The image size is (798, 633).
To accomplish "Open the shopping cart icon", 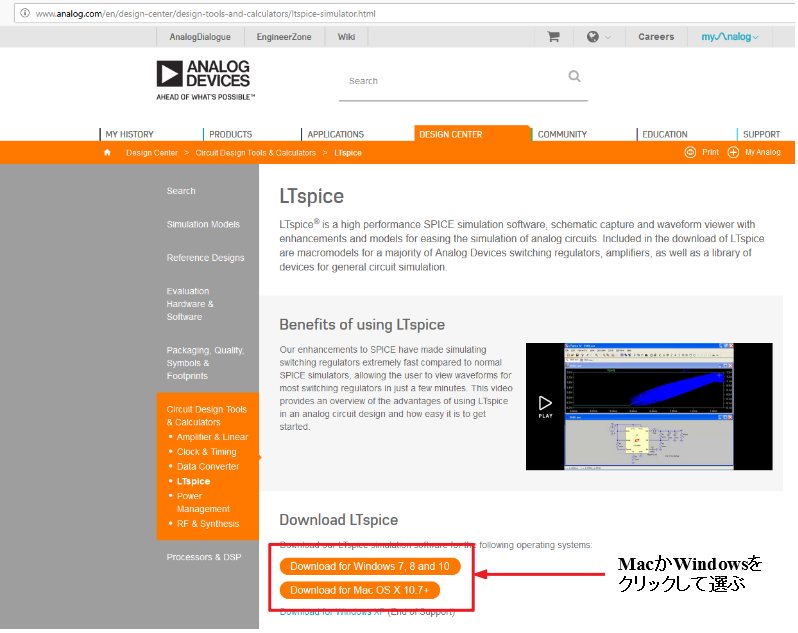I will [x=554, y=37].
